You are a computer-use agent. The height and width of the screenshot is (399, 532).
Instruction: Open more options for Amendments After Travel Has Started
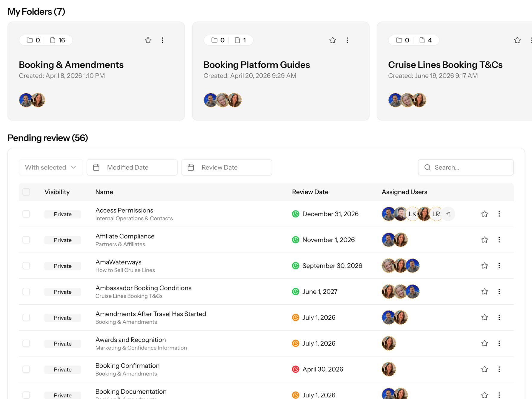click(499, 317)
